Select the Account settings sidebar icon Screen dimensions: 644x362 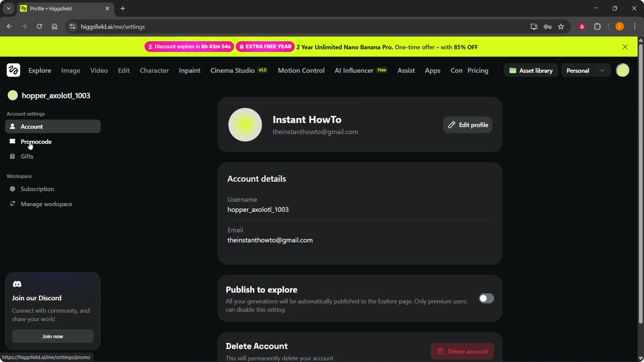[x=12, y=126]
